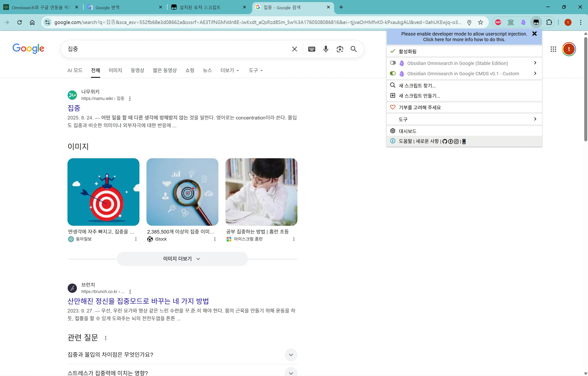Open 대시보드 in Tampermonkey menu
Viewport: 588px width, 376px height.
click(407, 131)
